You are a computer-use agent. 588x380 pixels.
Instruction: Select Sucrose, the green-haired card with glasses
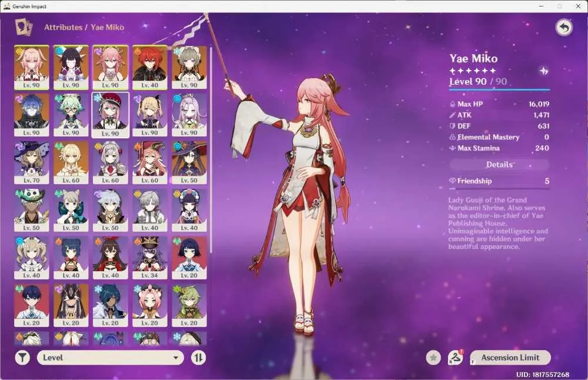pyautogui.click(x=71, y=115)
